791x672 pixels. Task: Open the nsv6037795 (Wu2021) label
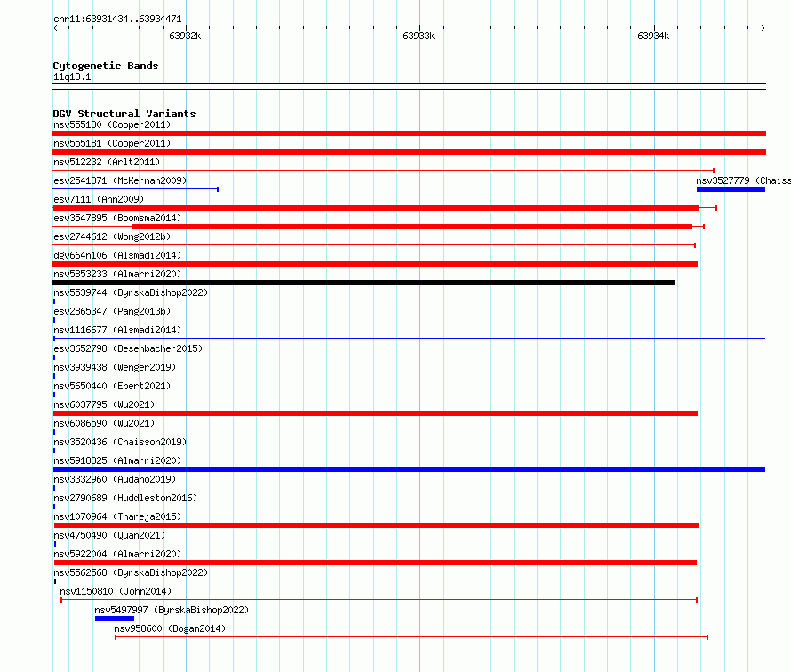104,404
